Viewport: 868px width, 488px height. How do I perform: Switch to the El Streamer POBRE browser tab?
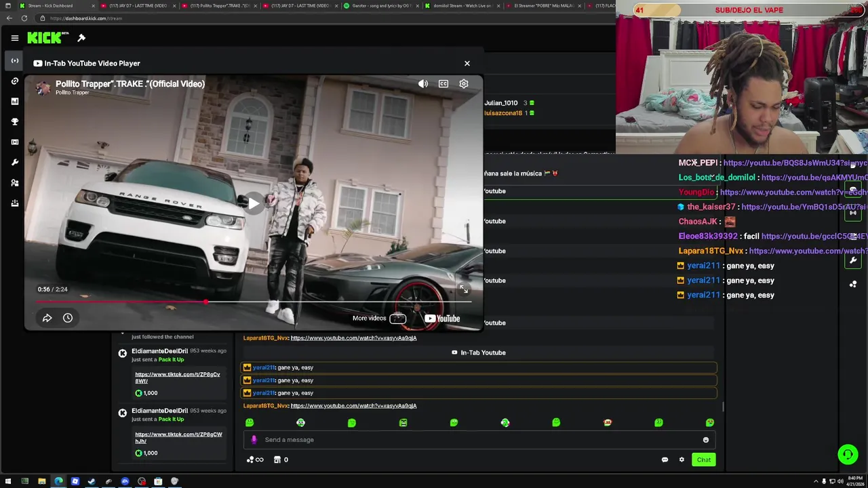[x=543, y=5]
